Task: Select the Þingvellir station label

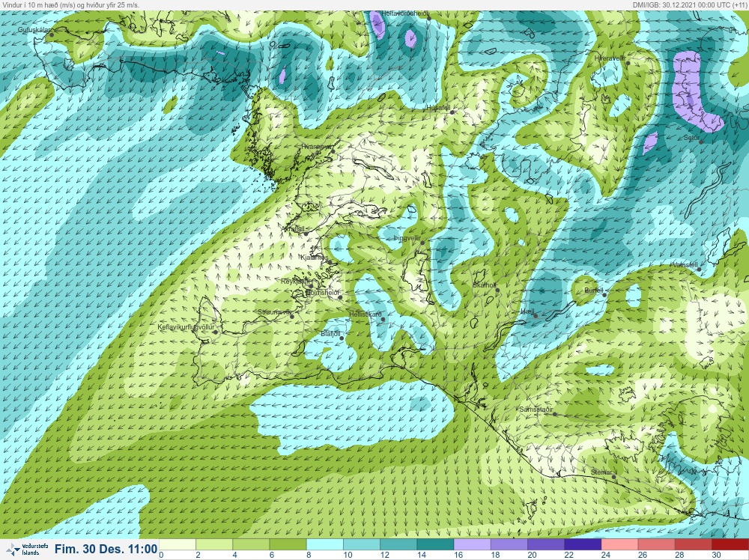Action: (407, 238)
